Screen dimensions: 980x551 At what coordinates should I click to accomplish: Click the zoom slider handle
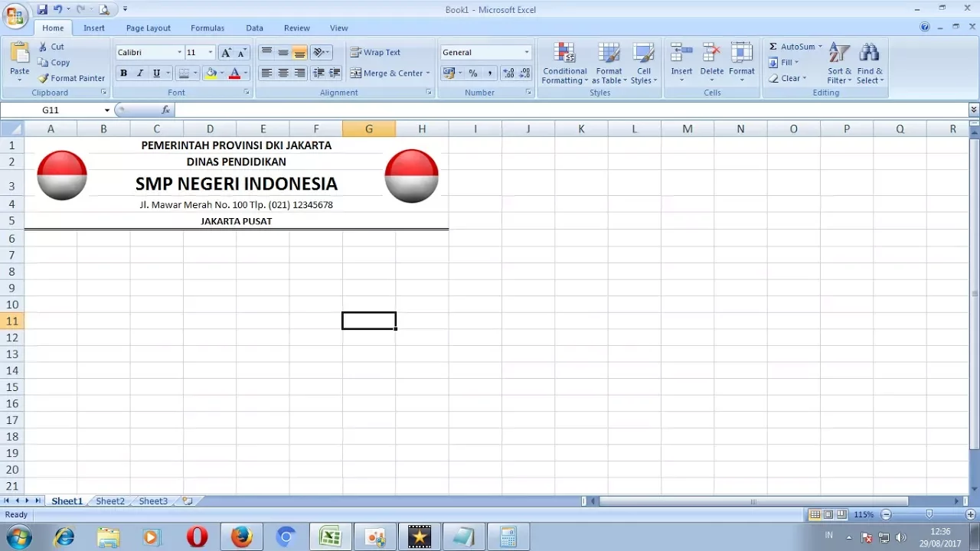(929, 515)
